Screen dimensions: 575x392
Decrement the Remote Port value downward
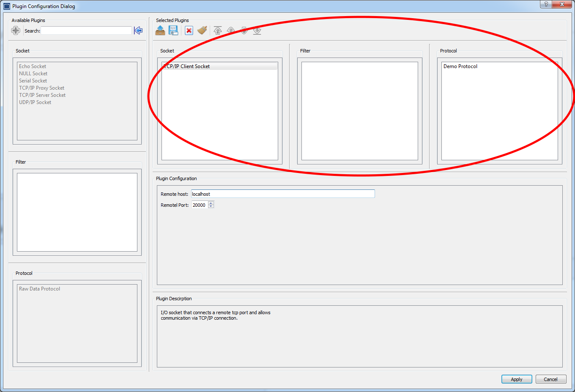(210, 207)
